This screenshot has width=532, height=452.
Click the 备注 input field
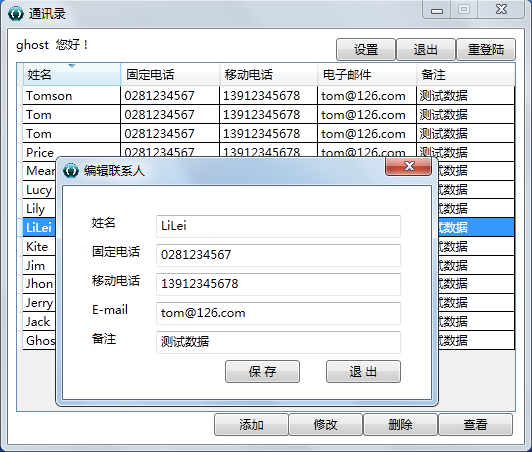(278, 342)
